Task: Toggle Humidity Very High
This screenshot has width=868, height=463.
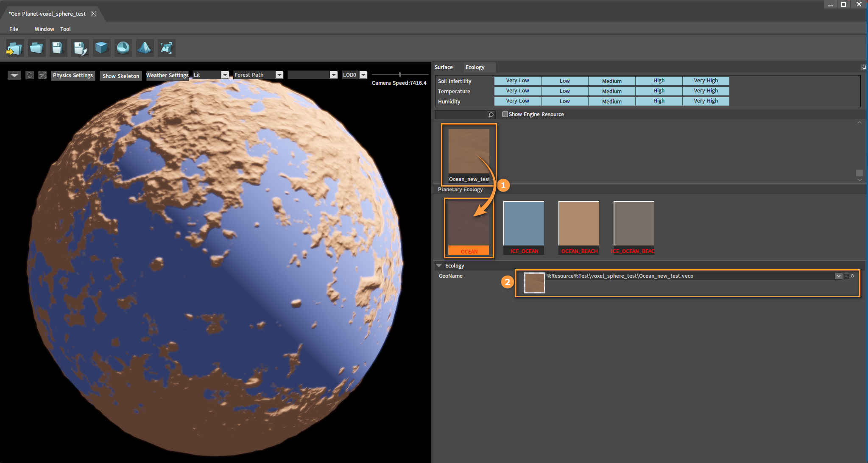Action: (706, 101)
